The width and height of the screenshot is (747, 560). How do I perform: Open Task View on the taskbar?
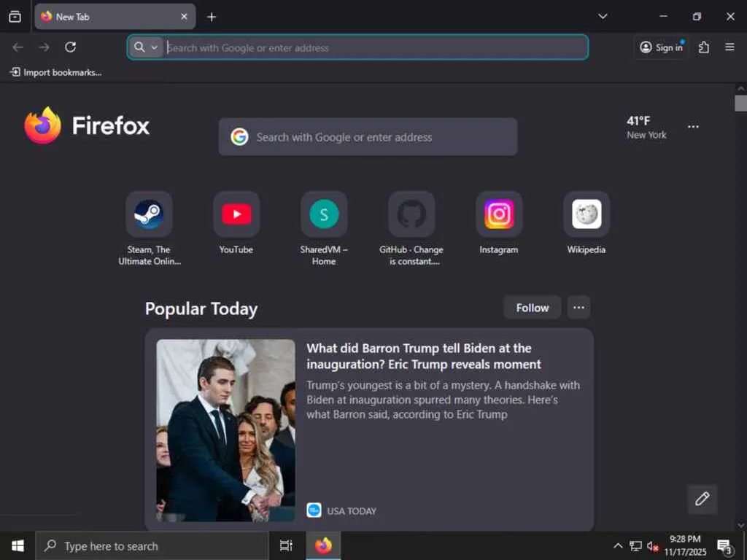click(286, 545)
